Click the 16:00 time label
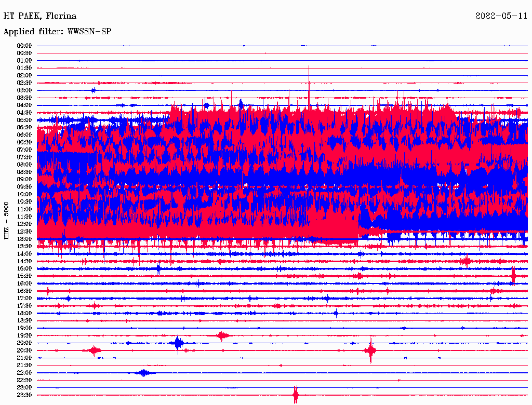 24,283
